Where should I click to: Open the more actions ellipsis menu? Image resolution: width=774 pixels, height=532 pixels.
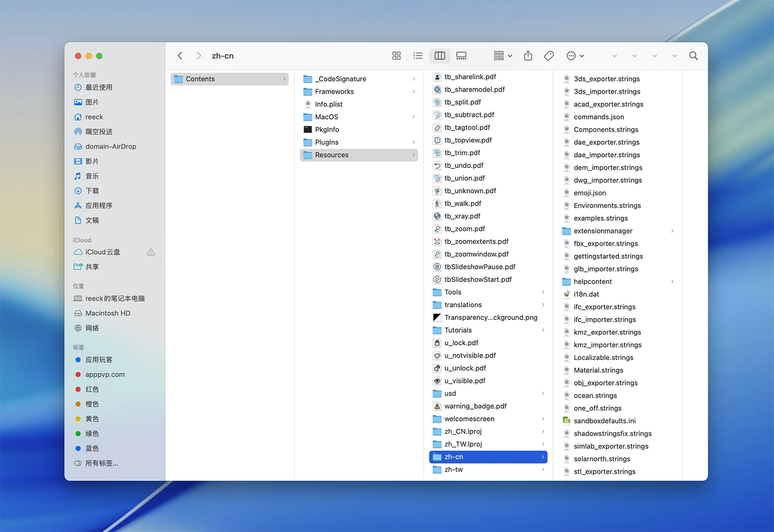[575, 56]
